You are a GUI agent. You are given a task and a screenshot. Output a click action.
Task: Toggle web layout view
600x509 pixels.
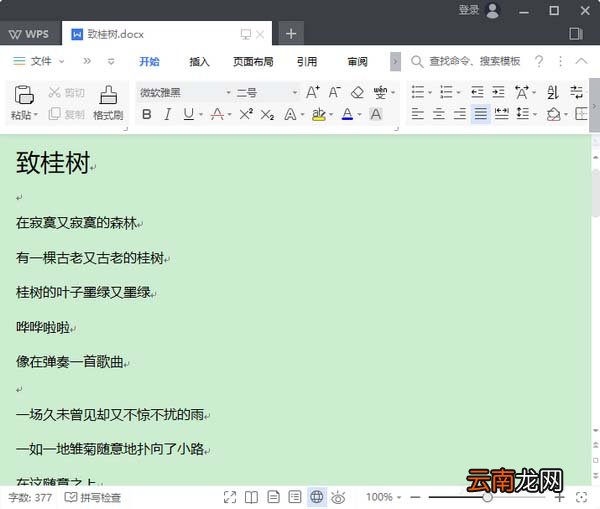click(x=317, y=497)
